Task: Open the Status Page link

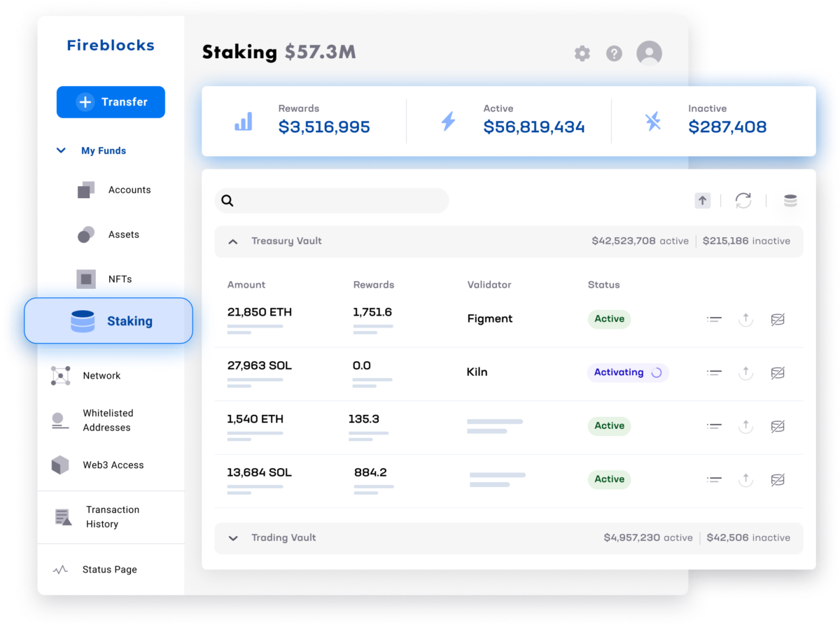Action: (x=110, y=570)
